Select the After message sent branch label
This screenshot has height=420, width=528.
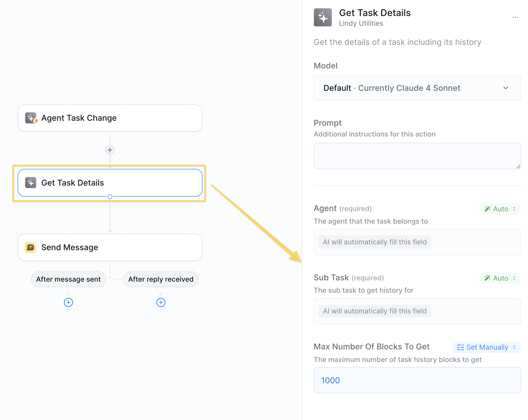pyautogui.click(x=68, y=279)
